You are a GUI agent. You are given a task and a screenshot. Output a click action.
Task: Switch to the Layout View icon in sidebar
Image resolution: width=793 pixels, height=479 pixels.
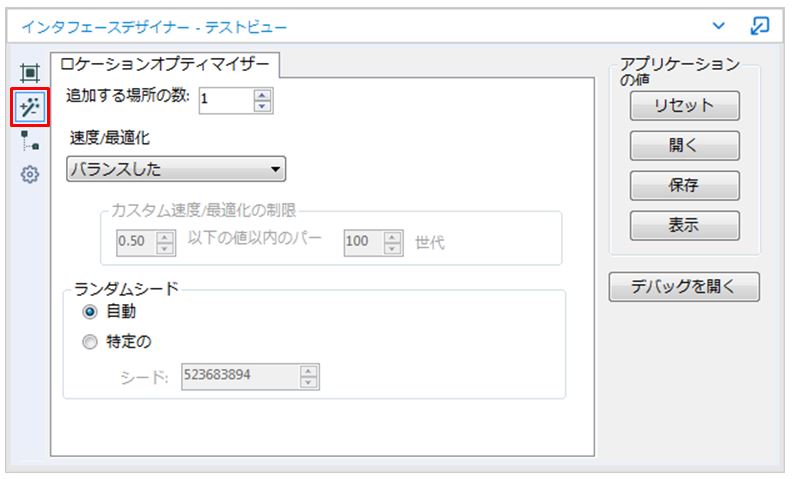[x=30, y=73]
